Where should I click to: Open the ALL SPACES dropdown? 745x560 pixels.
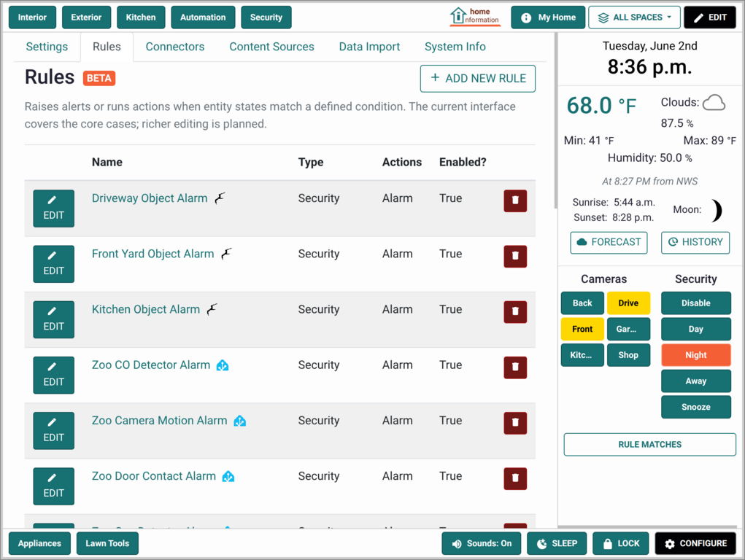634,17
